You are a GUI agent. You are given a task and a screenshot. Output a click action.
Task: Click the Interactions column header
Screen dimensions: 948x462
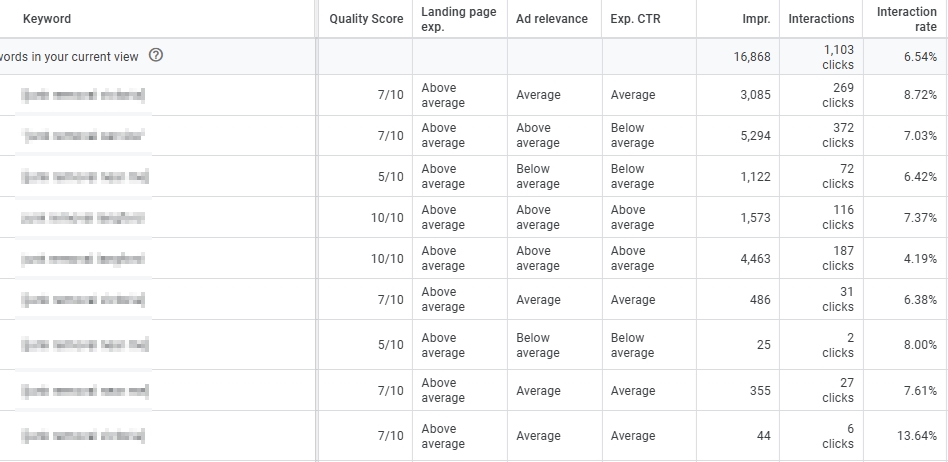click(x=821, y=19)
